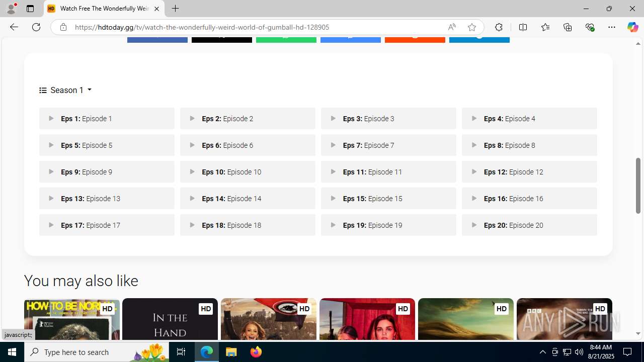The image size is (644, 362).
Task: Open In the Hand movie thumbnail
Action: (170, 319)
